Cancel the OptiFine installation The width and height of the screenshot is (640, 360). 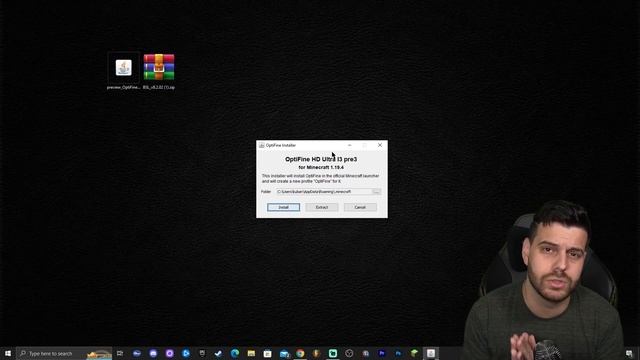pos(360,207)
